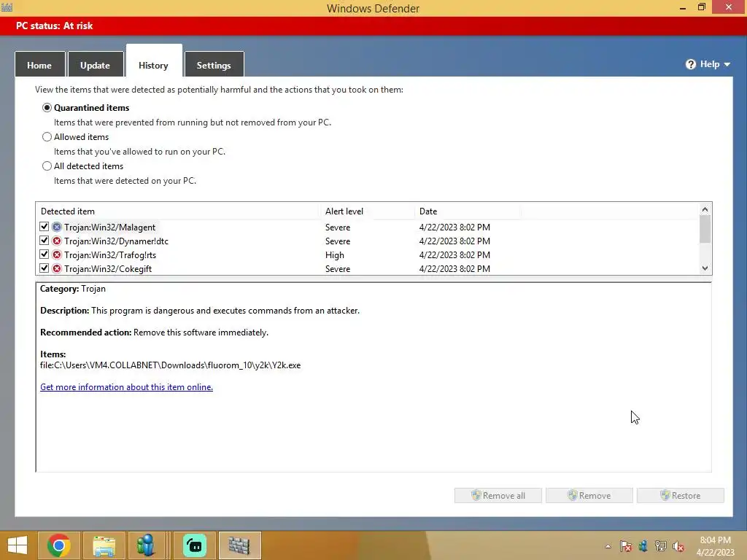Show hidden tray icons arrow

coord(608,547)
